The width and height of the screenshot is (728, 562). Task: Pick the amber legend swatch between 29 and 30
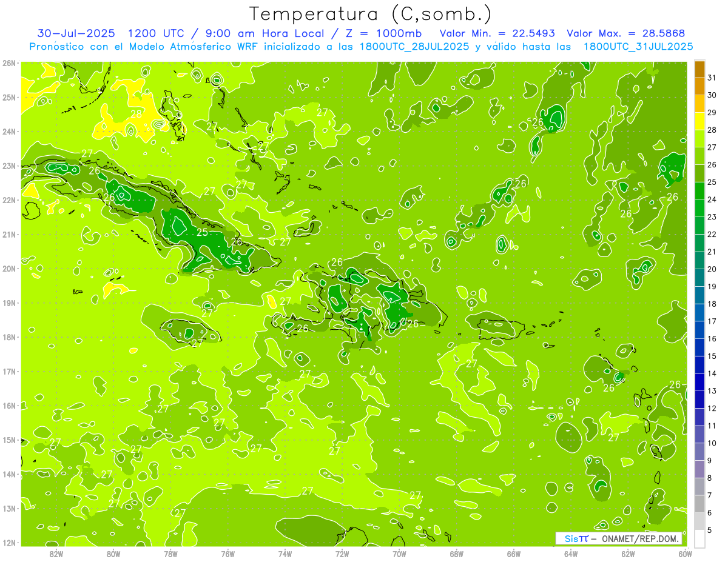[699, 104]
